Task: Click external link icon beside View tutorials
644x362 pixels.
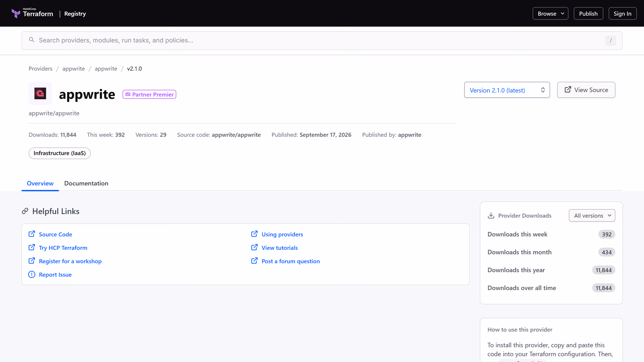Action: coord(254,248)
